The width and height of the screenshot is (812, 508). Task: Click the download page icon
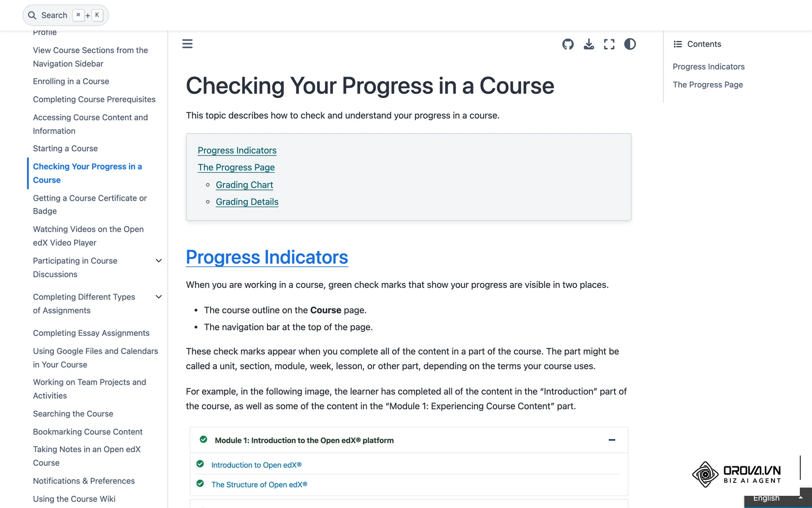[589, 44]
